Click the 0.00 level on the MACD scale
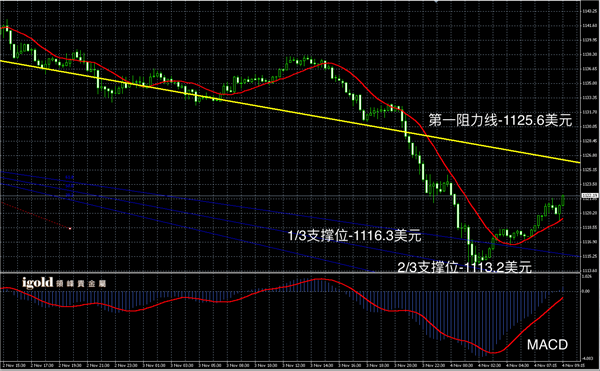The height and width of the screenshot is (371, 600). point(586,291)
